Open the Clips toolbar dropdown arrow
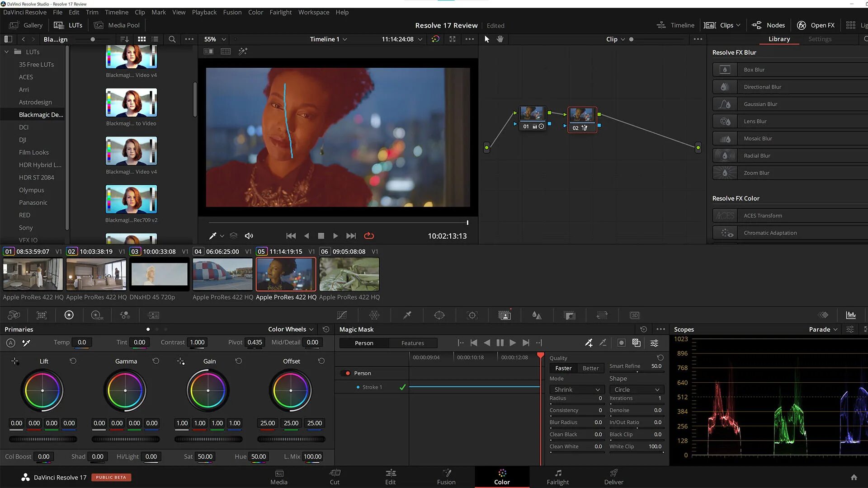Viewport: 868px width, 488px height. pyautogui.click(x=738, y=25)
